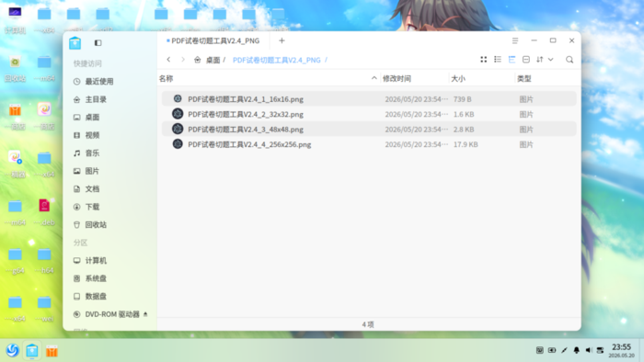Go back with the left arrow

[x=168, y=60]
